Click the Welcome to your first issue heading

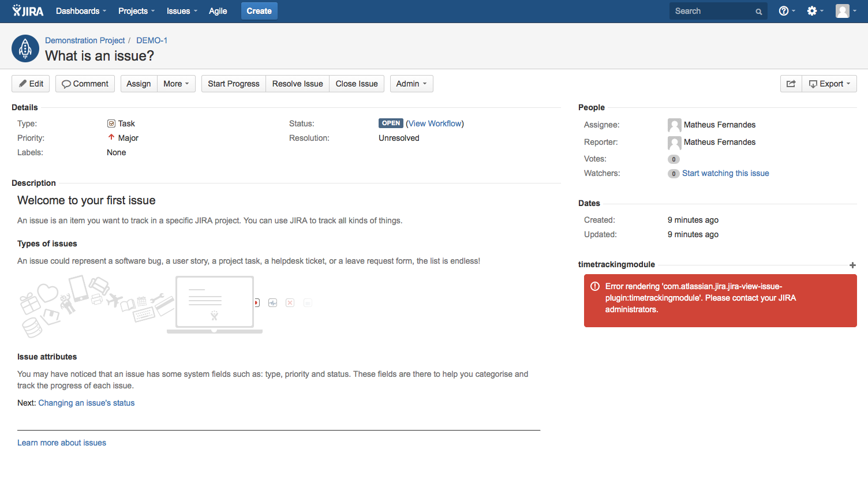(87, 200)
